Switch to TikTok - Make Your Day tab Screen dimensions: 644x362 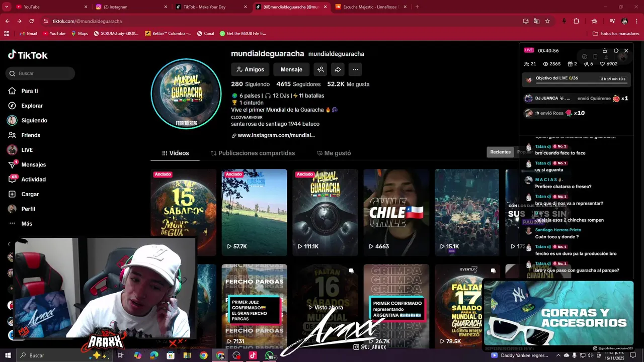tap(210, 7)
